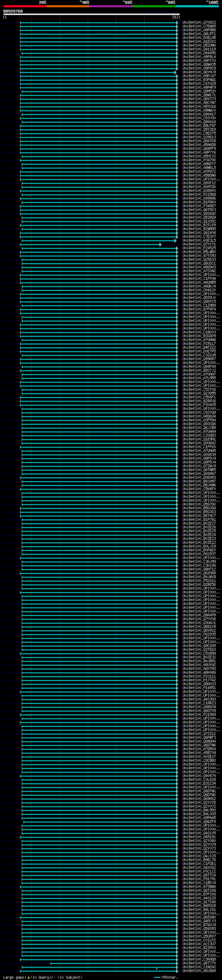Select hit label UniRef100_C5K6F1
The height and width of the screenshot is (980, 222).
coord(199,397)
